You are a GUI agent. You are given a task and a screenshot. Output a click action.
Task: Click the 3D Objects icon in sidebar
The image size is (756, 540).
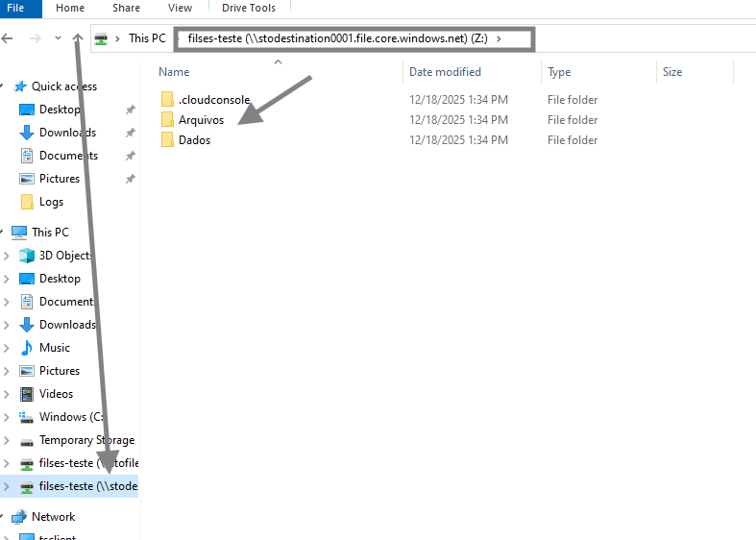tap(27, 256)
